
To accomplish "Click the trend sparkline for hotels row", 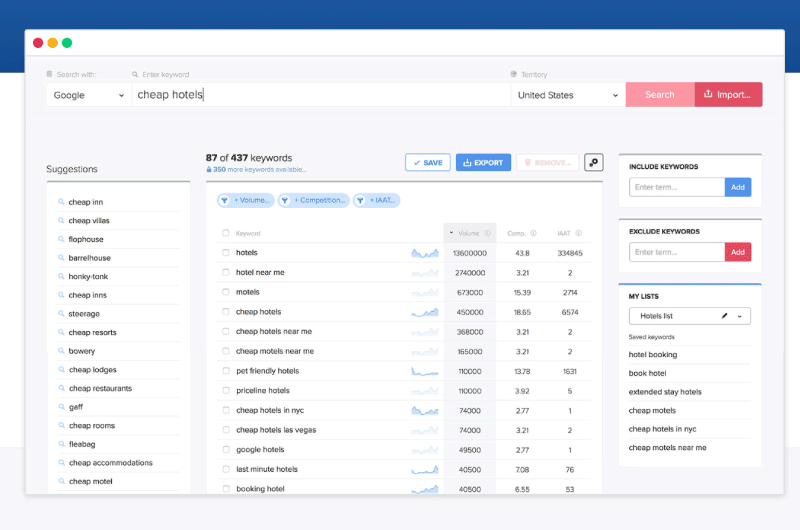I will [x=424, y=253].
